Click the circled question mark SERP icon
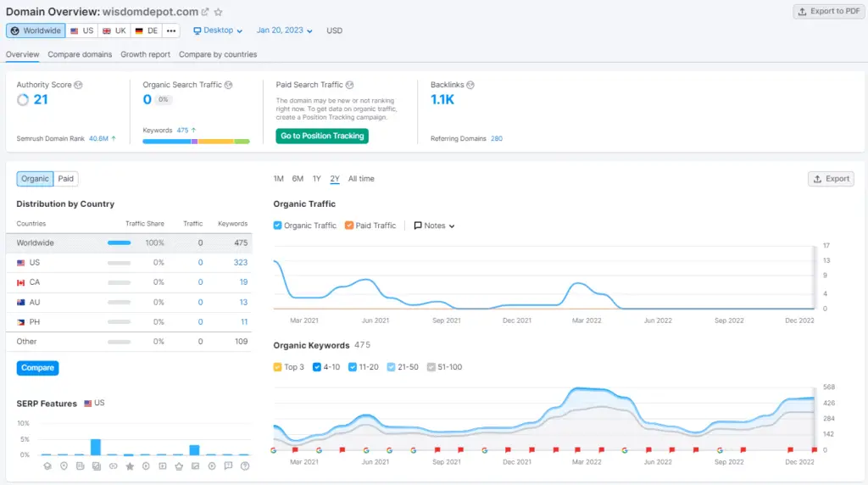Screen dimensions: 868x485 click(x=245, y=466)
